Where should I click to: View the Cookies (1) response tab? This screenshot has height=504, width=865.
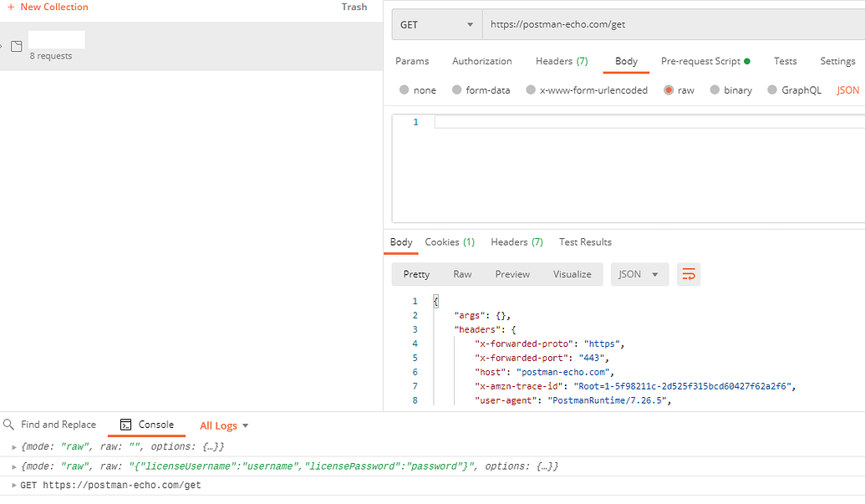pyautogui.click(x=450, y=242)
